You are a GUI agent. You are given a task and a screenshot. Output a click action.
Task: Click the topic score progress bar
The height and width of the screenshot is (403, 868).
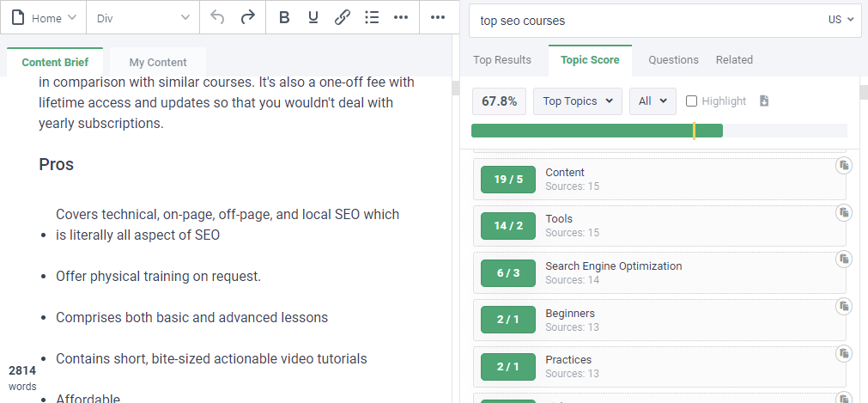tap(659, 131)
